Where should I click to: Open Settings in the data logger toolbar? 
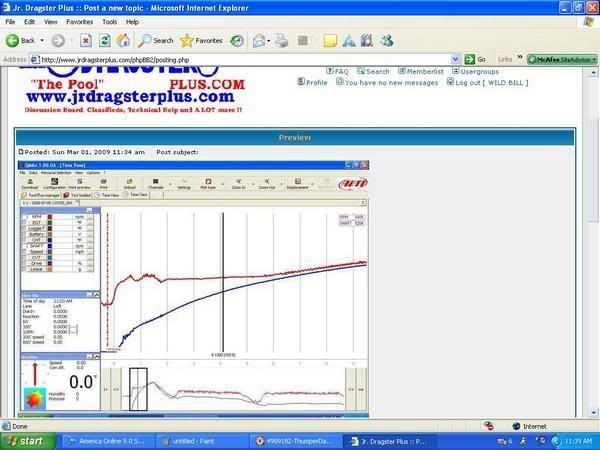tap(184, 184)
